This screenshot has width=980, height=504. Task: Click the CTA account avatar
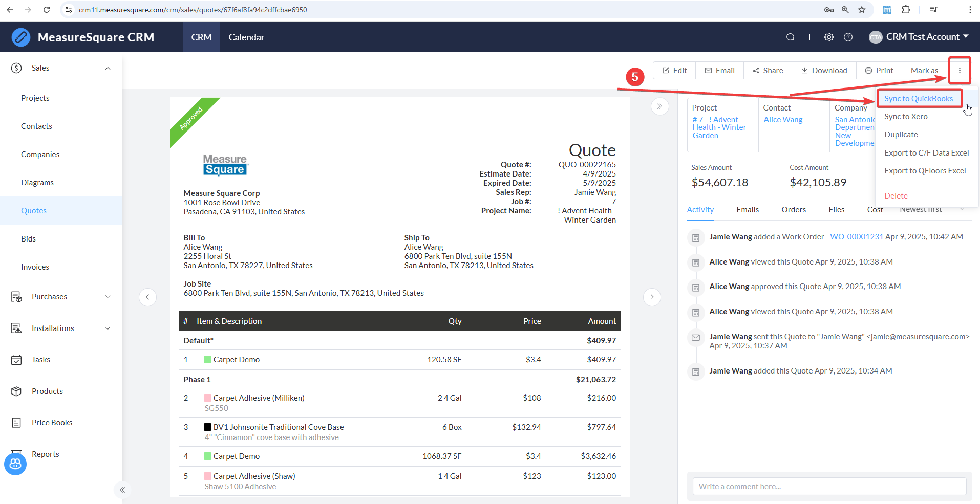tap(876, 37)
